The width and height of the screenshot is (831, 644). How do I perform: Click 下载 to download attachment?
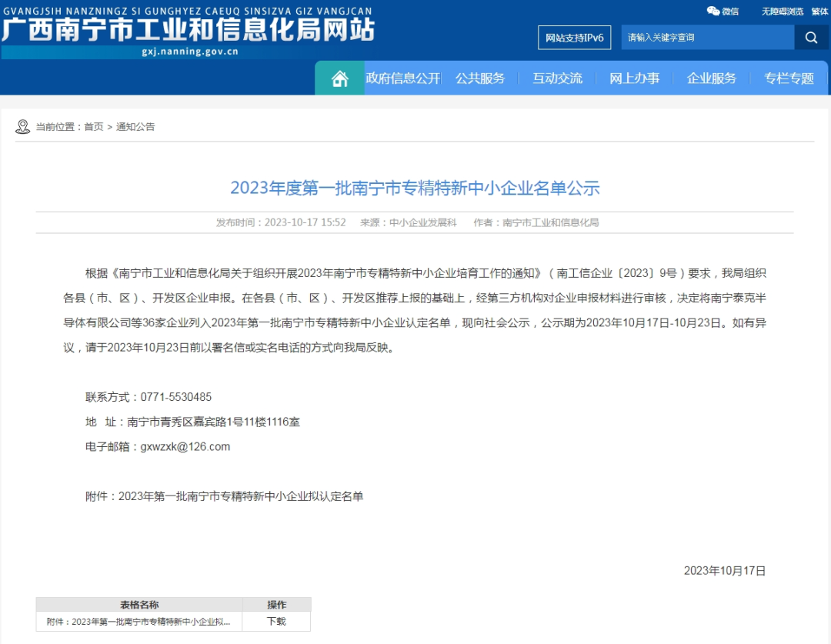tap(276, 621)
